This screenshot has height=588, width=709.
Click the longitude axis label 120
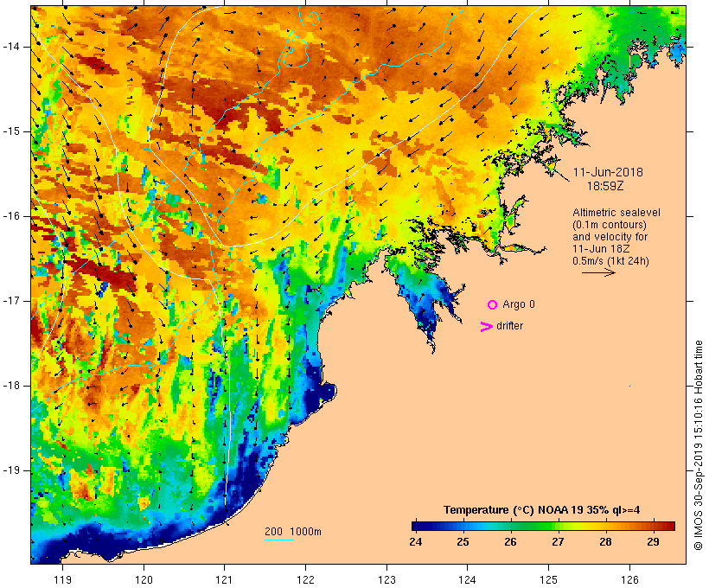coord(144,579)
